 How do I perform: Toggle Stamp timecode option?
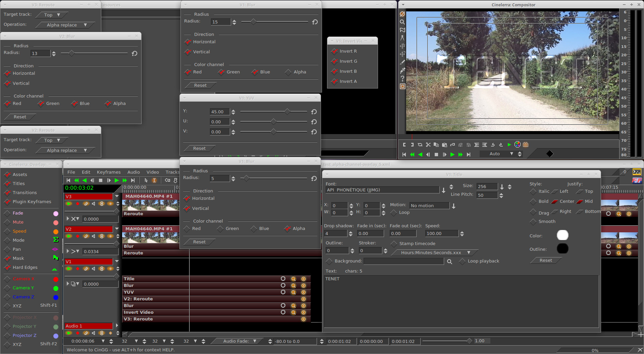tap(394, 244)
